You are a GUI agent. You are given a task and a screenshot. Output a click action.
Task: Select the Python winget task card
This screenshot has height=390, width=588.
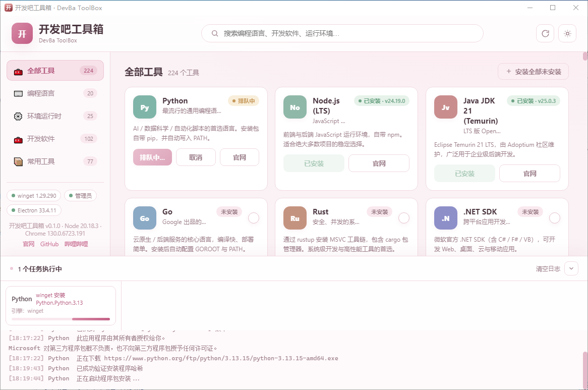pos(61,306)
